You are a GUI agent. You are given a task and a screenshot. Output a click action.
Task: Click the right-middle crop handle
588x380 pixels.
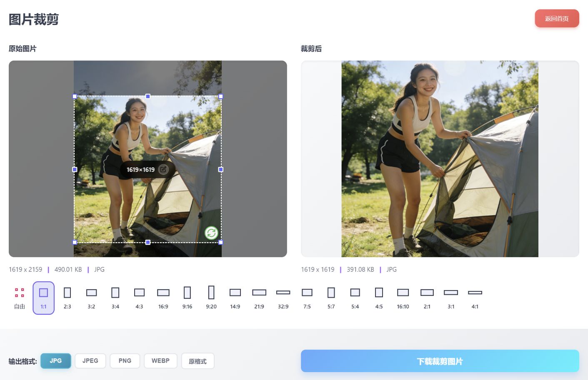pyautogui.click(x=221, y=169)
